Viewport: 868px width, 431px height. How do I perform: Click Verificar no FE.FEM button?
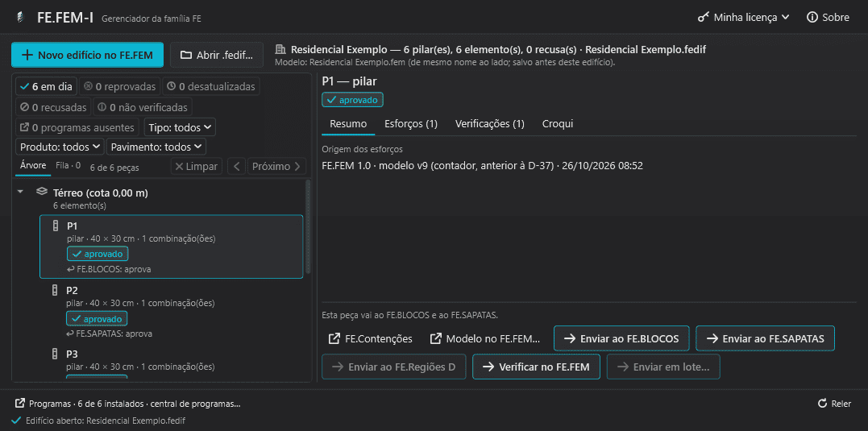pyautogui.click(x=536, y=367)
